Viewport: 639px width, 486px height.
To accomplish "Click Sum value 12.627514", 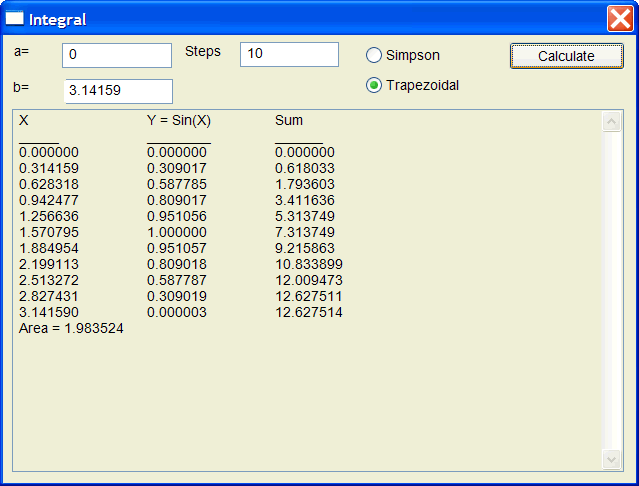I will pyautogui.click(x=309, y=312).
